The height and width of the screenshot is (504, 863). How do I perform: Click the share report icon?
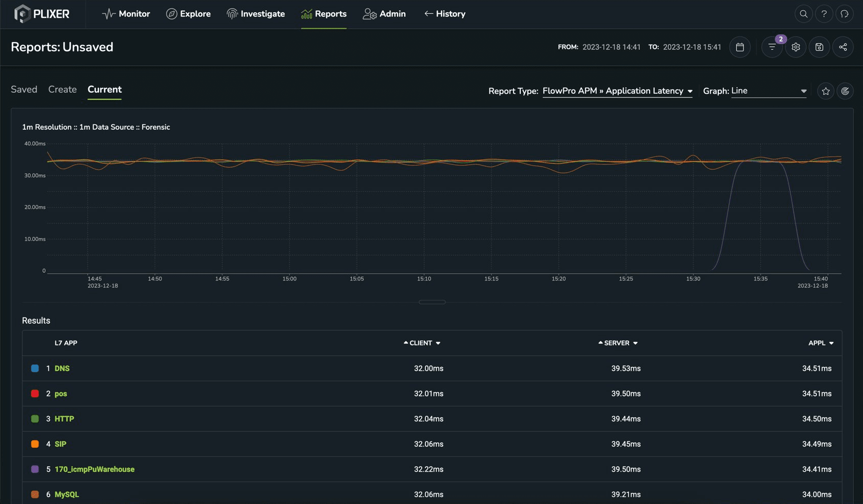click(x=842, y=47)
